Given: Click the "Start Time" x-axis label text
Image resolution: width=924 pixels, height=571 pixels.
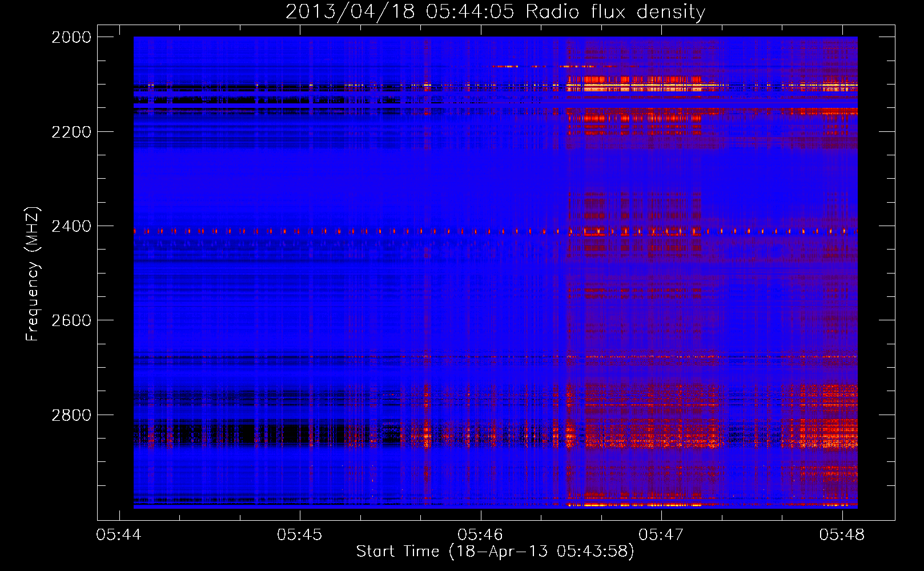Looking at the screenshot, I should [397, 552].
